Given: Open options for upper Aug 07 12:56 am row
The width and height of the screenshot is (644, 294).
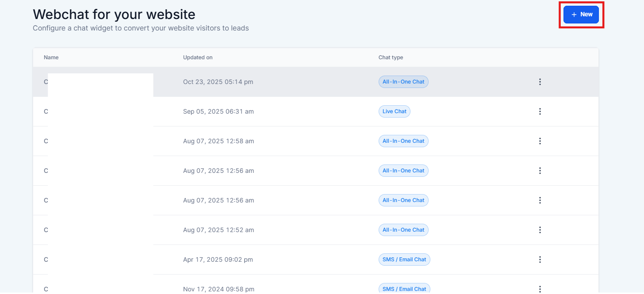Looking at the screenshot, I should tap(540, 171).
